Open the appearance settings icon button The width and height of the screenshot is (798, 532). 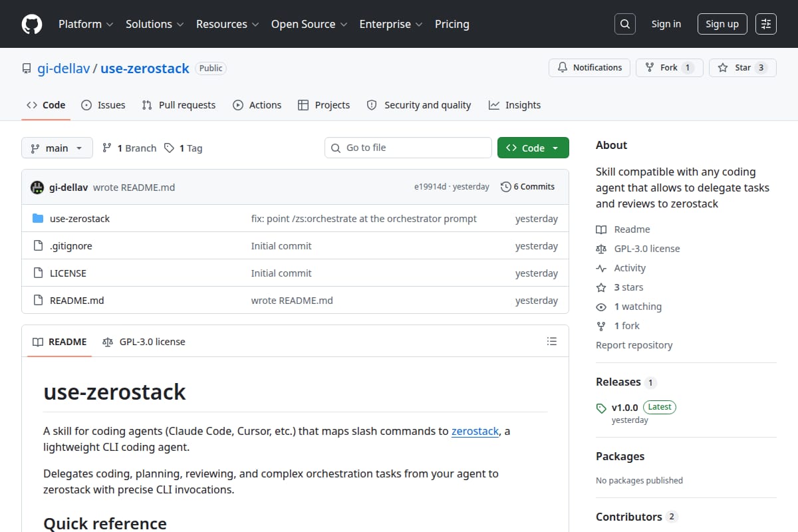coord(766,24)
